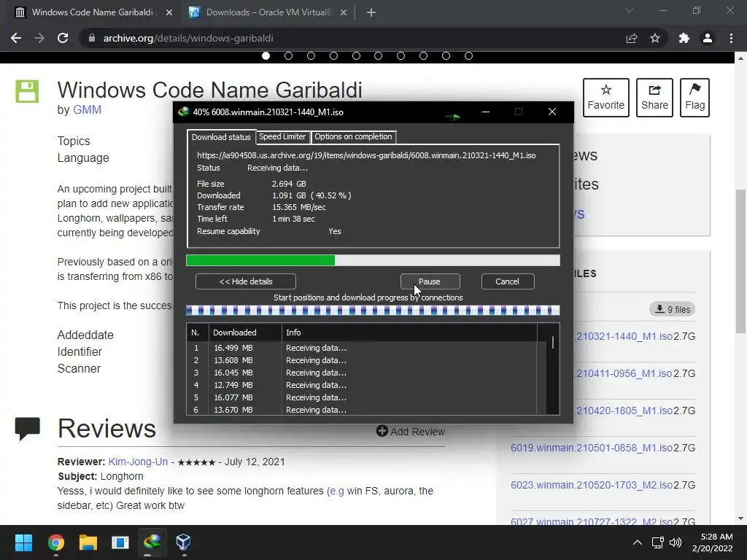Open the 210411-0956_M1.iso file link
Screen dimensions: 747x560
624,374
